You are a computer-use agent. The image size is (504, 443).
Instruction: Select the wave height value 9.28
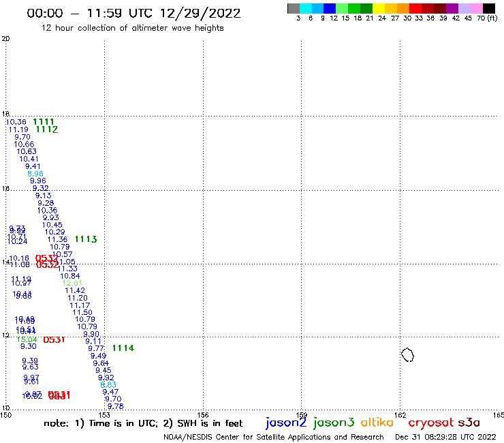tap(46, 203)
